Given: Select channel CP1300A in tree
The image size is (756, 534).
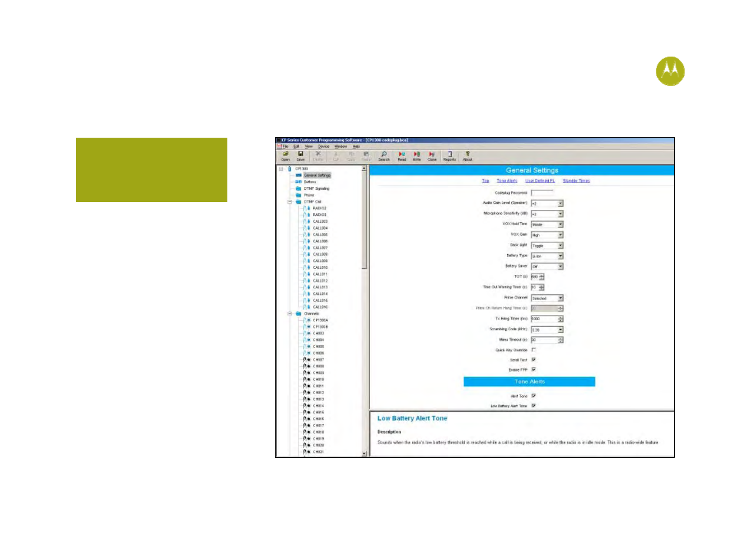Looking at the screenshot, I should pos(320,320).
